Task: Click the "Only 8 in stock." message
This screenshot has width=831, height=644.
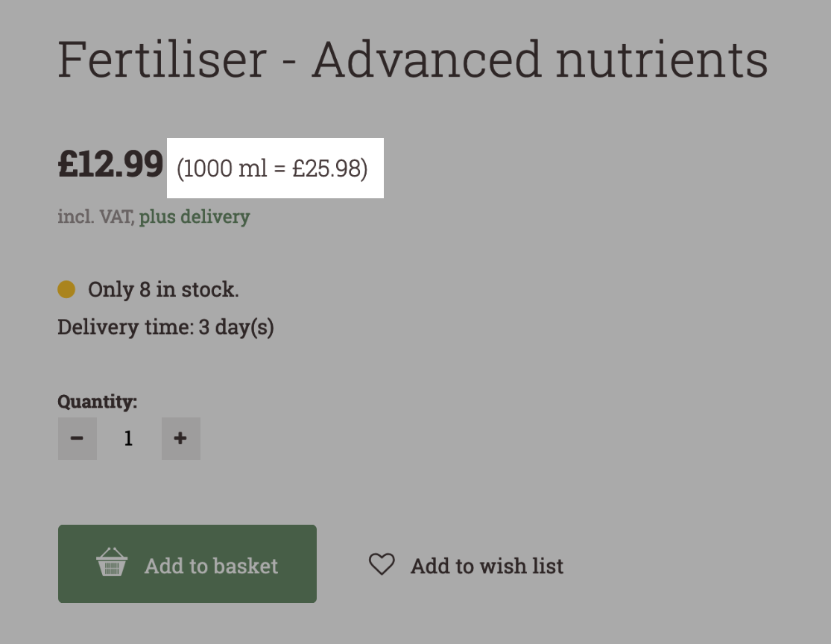Action: (163, 289)
